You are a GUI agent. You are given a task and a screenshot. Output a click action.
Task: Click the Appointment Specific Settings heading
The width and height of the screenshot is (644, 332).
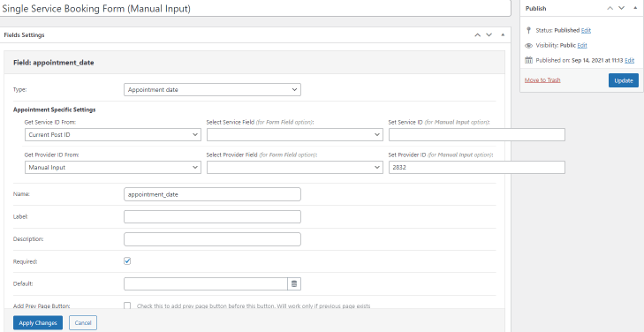click(x=55, y=110)
